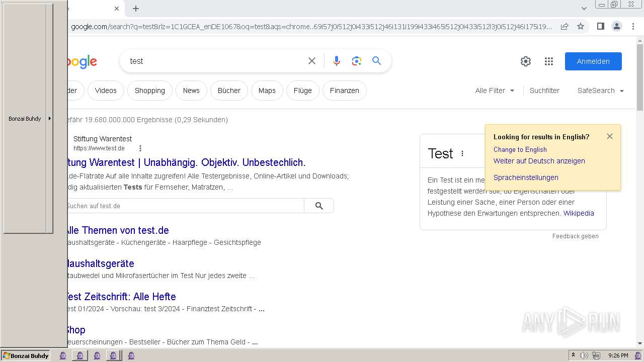This screenshot has height=362, width=644.
Task: Switch to the Shopping results tab
Action: (150, 90)
